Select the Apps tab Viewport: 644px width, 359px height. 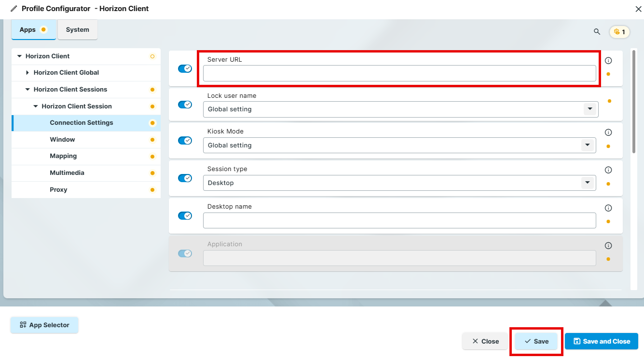pos(29,29)
